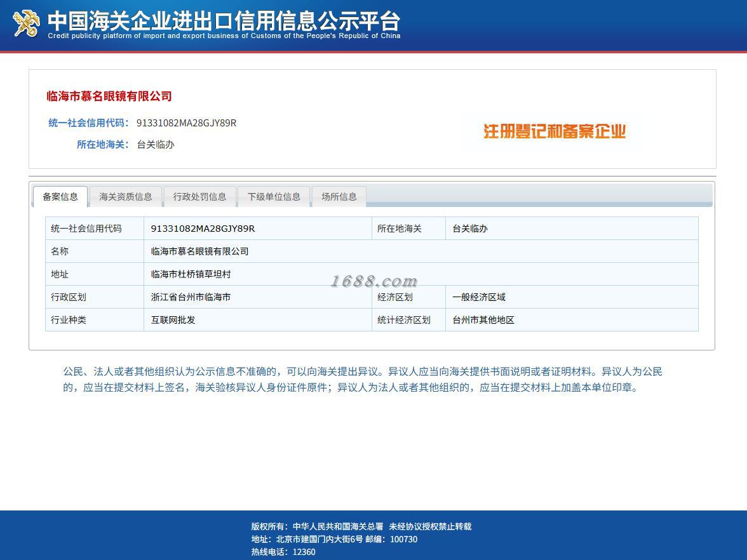
Task: Switch to the 海关资质信息 tab
Action: click(125, 197)
